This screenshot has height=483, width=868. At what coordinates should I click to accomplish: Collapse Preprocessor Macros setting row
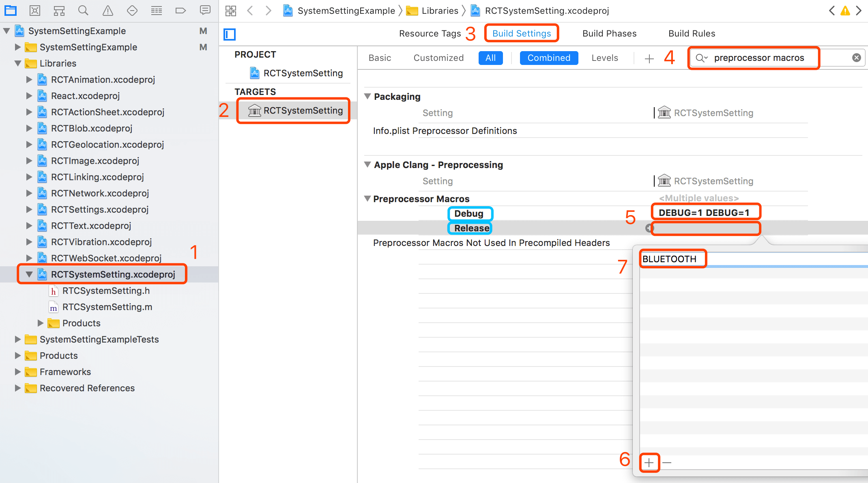coord(367,198)
